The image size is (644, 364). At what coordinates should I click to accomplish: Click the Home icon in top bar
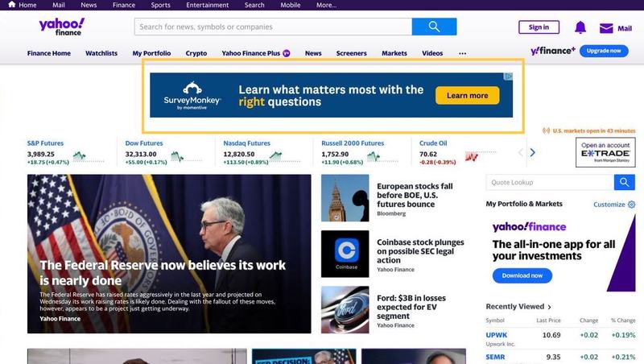[10, 5]
